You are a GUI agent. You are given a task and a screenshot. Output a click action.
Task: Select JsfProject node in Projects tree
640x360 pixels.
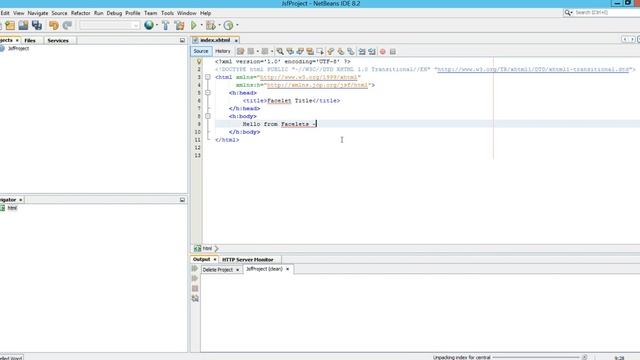coord(18,48)
